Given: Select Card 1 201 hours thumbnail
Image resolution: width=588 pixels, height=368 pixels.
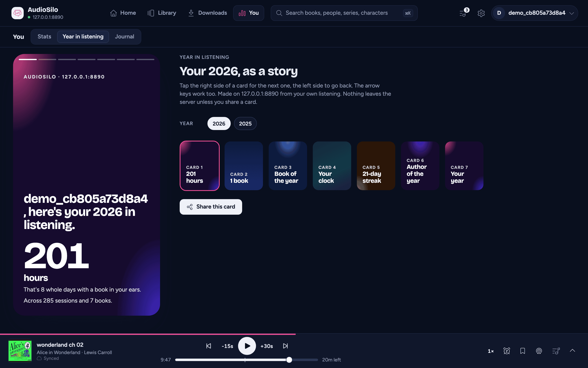Looking at the screenshot, I should coord(199,166).
